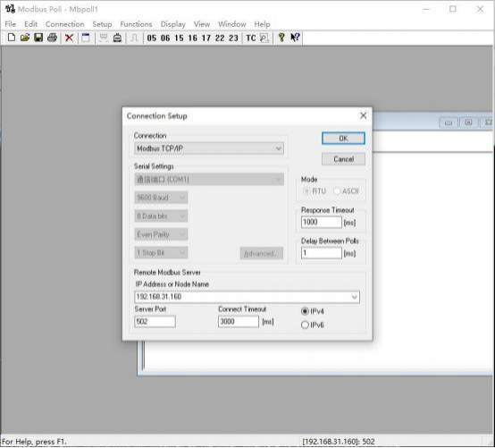The image size is (495, 448).
Task: Open the 9600 Baud dropdown
Action: click(x=161, y=198)
